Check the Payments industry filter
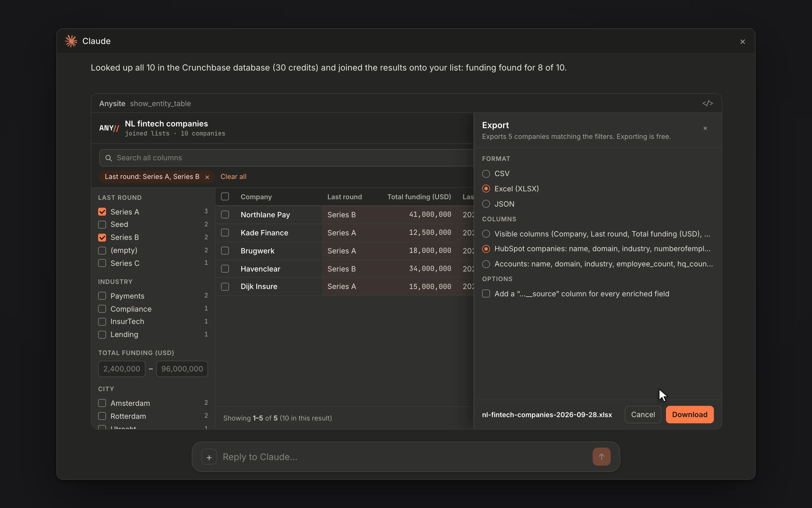The width and height of the screenshot is (812, 508). pyautogui.click(x=102, y=296)
